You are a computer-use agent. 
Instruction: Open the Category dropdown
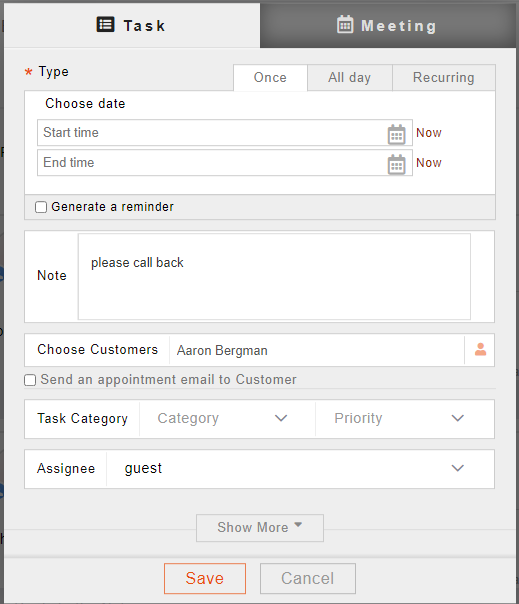(227, 419)
